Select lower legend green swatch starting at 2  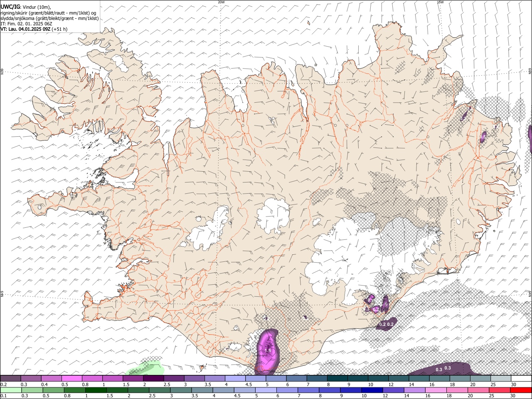(138, 390)
